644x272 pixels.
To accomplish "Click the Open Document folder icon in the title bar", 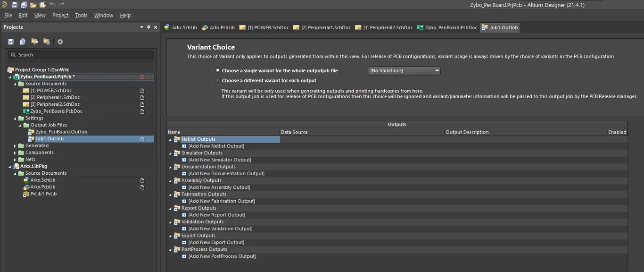I will click(33, 5).
